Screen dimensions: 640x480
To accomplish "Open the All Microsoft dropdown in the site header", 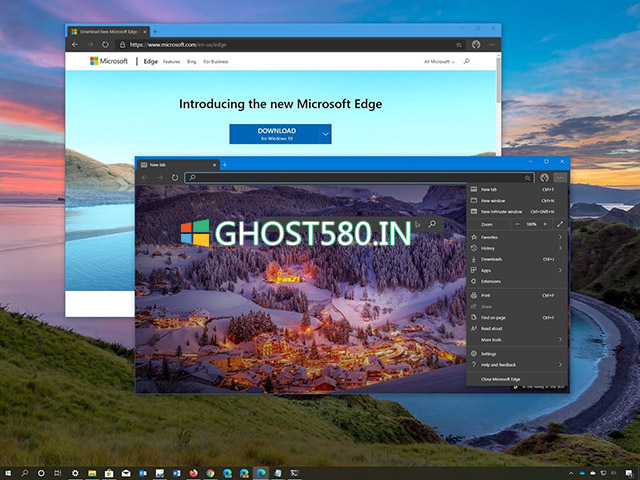I will point(439,62).
